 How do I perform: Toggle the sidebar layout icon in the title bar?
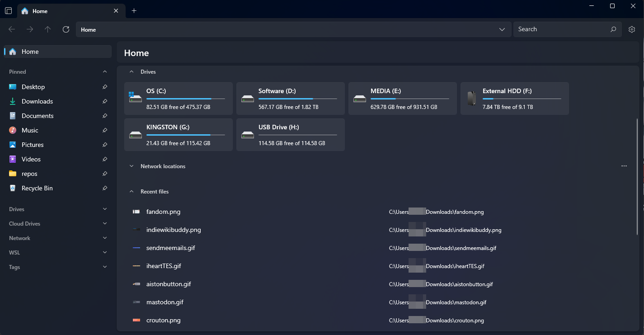(x=8, y=11)
